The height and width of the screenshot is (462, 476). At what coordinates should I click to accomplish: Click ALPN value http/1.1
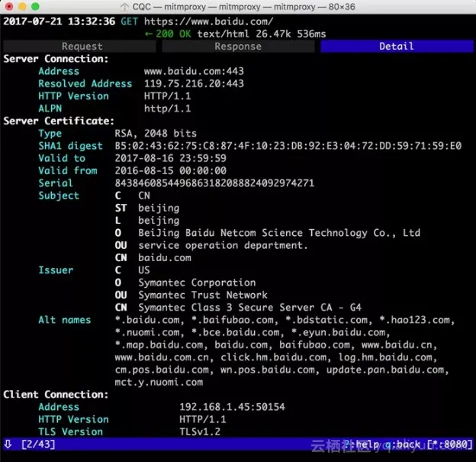(168, 108)
